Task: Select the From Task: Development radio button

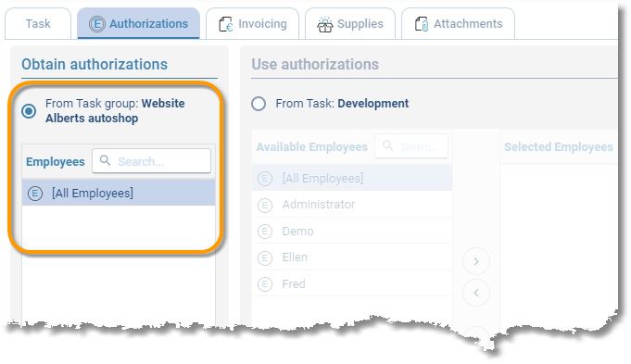Action: pos(259,104)
